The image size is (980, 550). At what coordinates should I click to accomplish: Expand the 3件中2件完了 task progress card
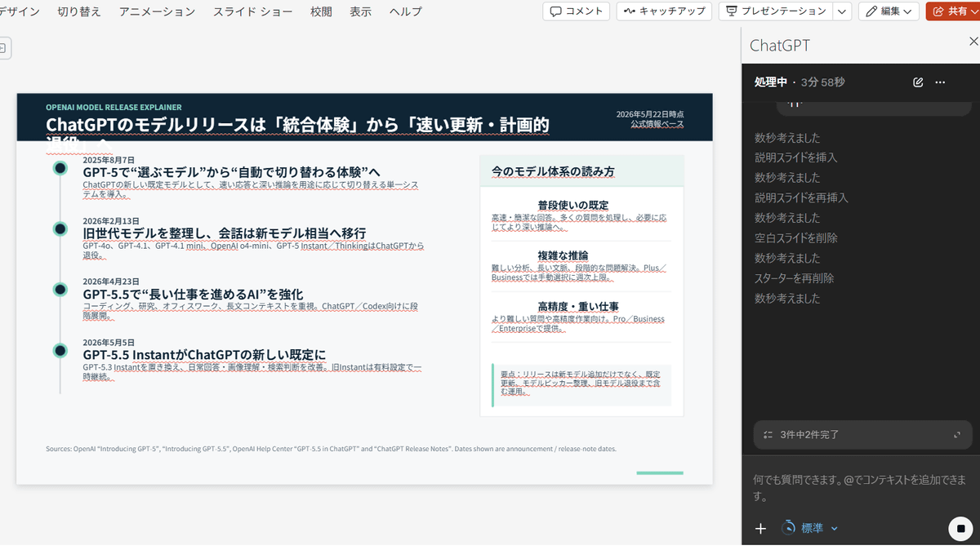(x=957, y=435)
